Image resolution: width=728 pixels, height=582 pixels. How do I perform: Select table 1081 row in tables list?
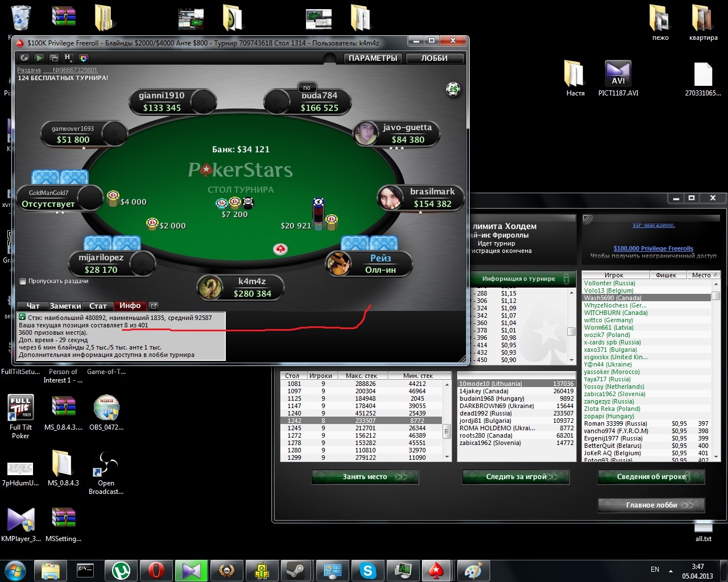coord(361,384)
